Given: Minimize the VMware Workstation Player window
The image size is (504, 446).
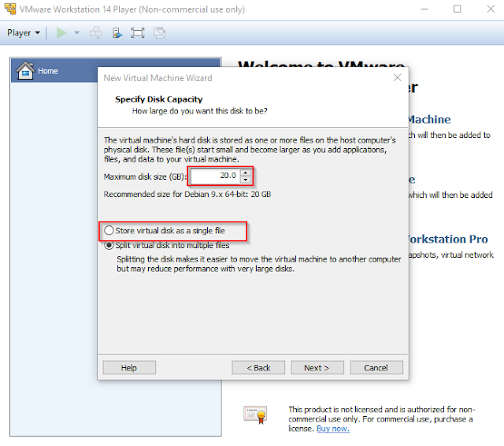Looking at the screenshot, I should coord(424,9).
